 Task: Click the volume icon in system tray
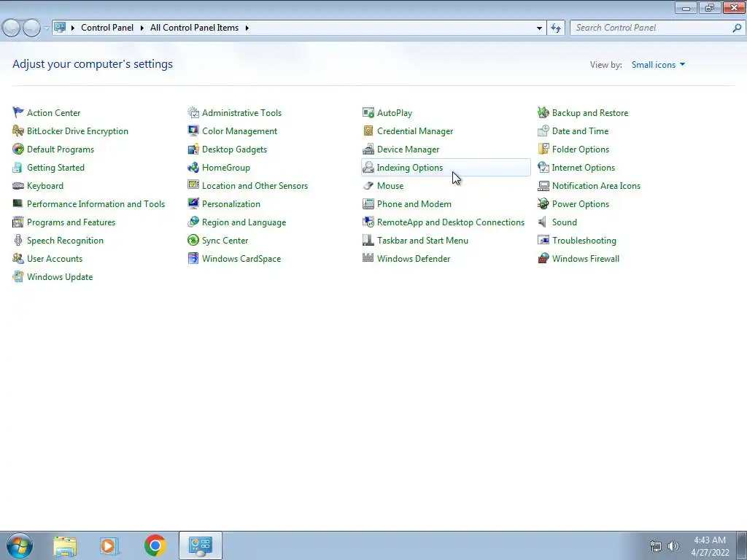pos(673,546)
